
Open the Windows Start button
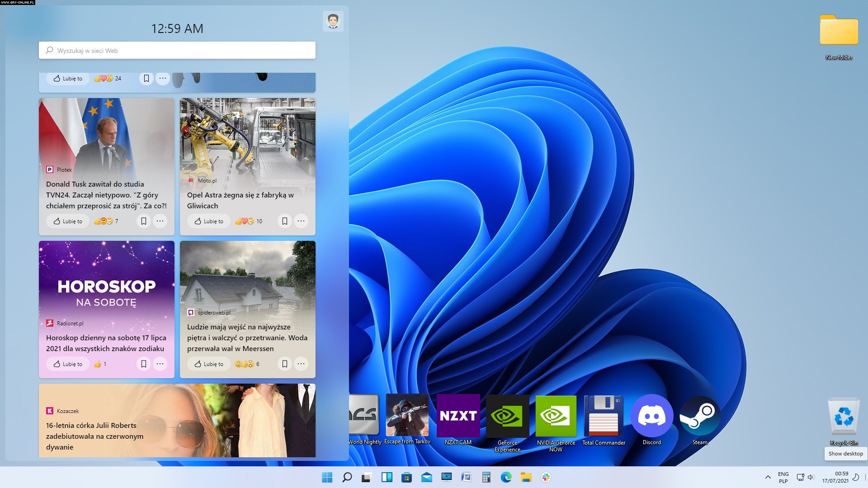[327, 477]
